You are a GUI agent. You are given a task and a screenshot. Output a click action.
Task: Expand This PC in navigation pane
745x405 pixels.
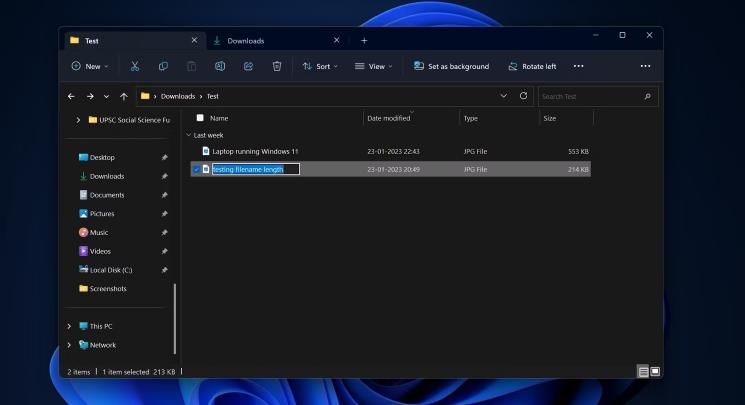[69, 326]
